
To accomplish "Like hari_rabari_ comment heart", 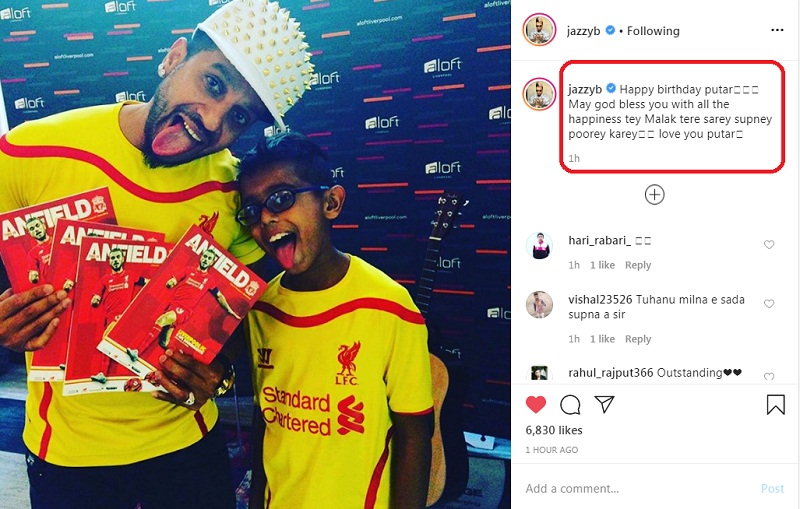I will coord(769,245).
